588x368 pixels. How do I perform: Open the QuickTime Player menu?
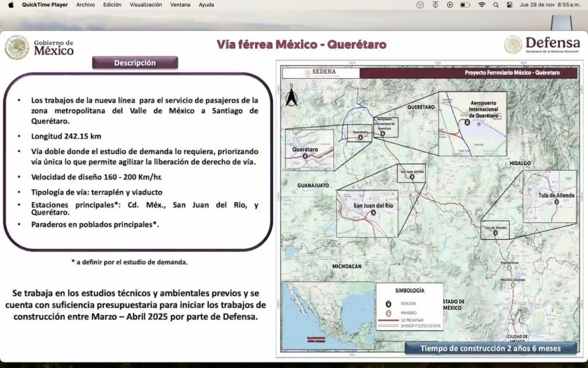click(x=44, y=5)
